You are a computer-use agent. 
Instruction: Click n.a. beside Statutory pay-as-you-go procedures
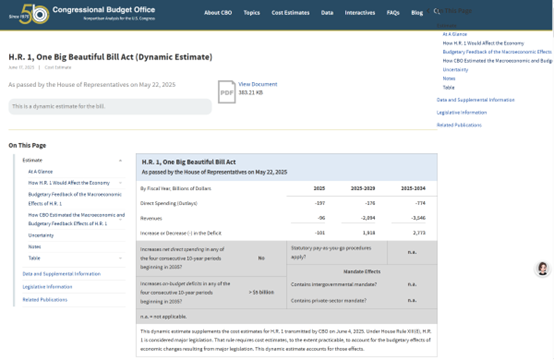pos(412,252)
